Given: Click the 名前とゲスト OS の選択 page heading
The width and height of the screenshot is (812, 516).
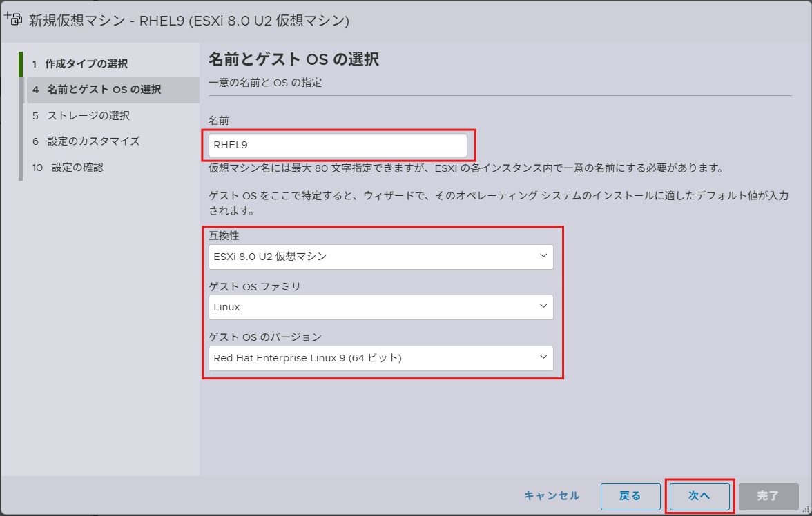Looking at the screenshot, I should coord(293,59).
